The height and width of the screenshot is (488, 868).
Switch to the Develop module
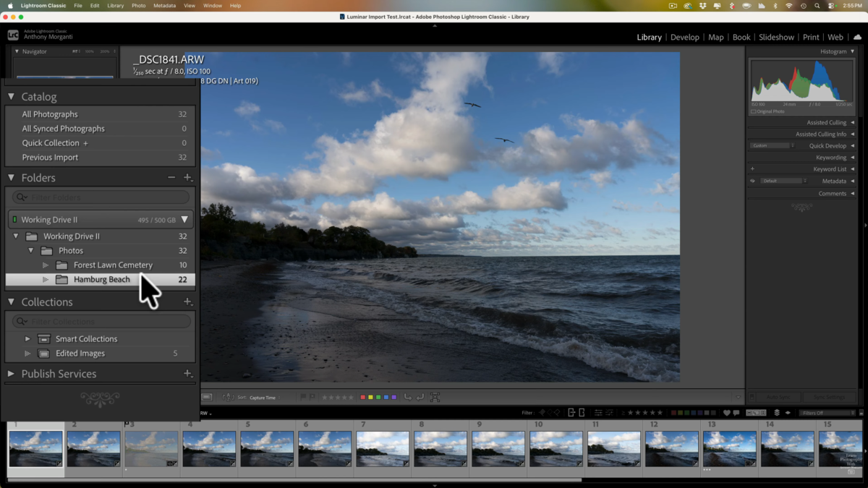(684, 37)
